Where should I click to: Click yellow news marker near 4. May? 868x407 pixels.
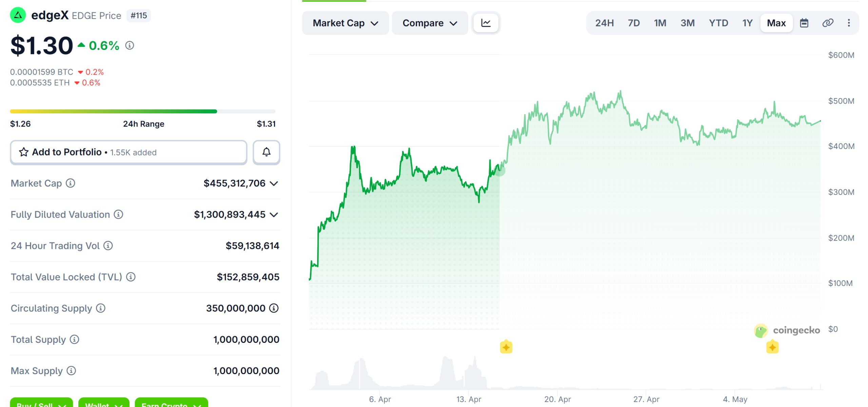point(772,347)
